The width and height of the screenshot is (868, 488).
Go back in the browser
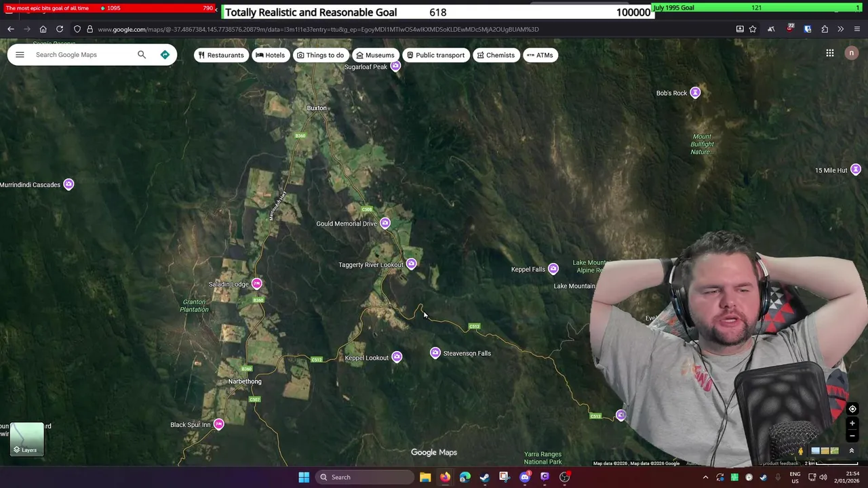click(11, 29)
